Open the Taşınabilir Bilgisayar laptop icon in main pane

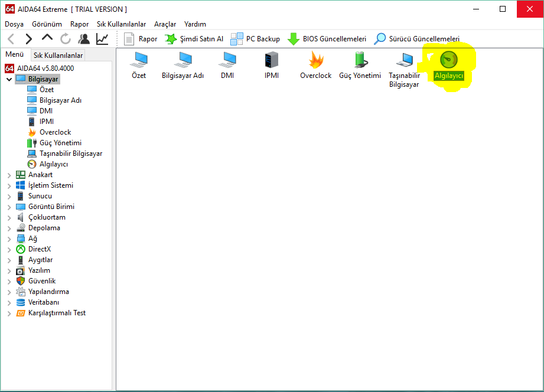click(404, 70)
